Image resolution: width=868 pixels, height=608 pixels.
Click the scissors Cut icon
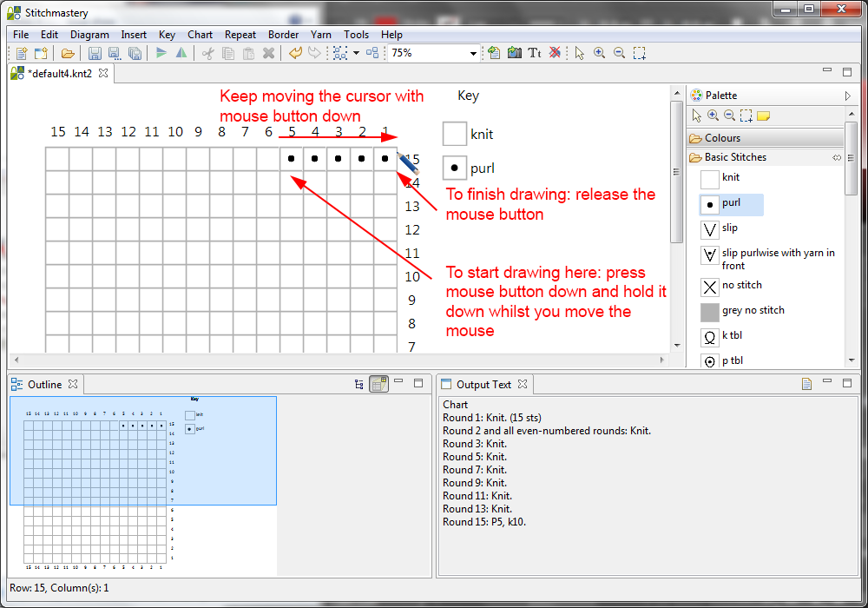coord(208,53)
